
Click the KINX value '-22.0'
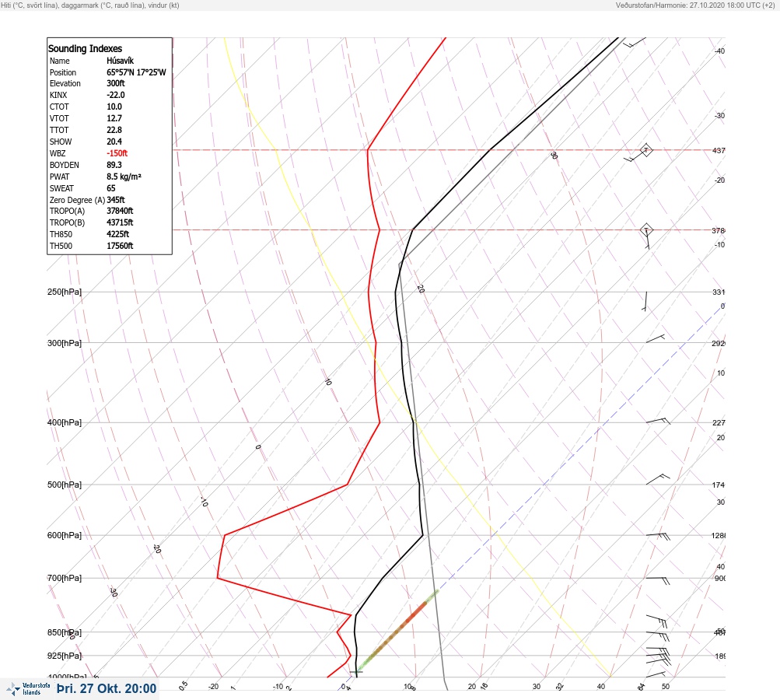pyautogui.click(x=115, y=95)
